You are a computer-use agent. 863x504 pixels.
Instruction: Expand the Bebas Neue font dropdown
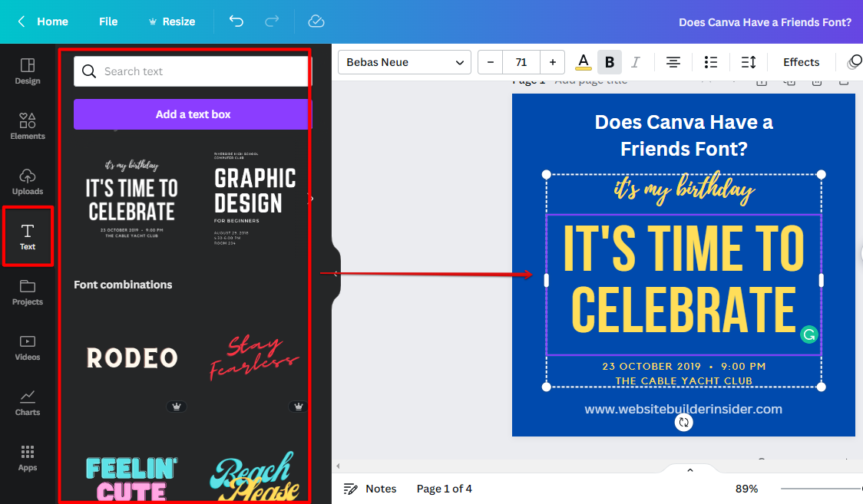click(404, 62)
